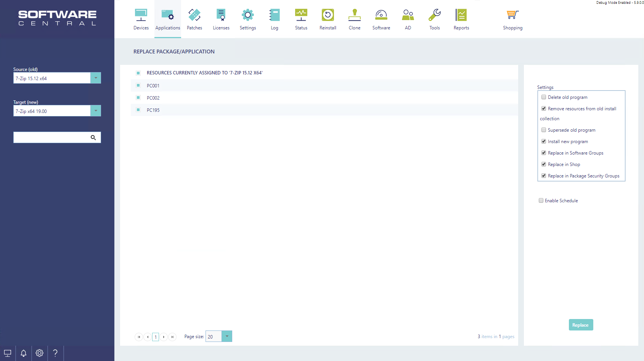Image resolution: width=644 pixels, height=361 pixels.
Task: Select the Clone stamp icon
Action: pyautogui.click(x=355, y=15)
